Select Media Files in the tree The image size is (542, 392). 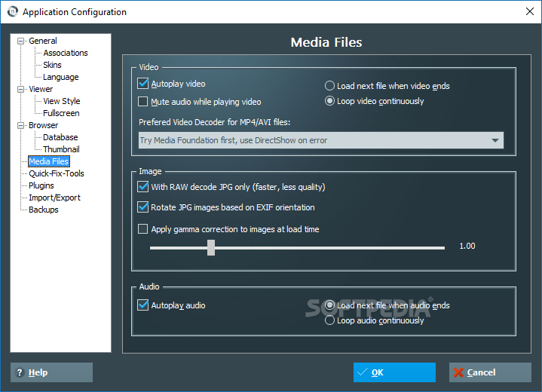pyautogui.click(x=49, y=161)
